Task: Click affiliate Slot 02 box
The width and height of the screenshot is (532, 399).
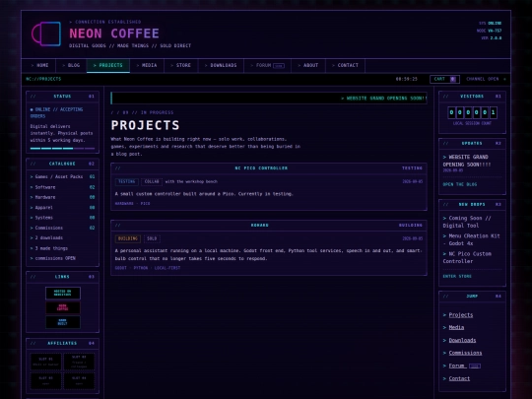Action: [79, 362]
